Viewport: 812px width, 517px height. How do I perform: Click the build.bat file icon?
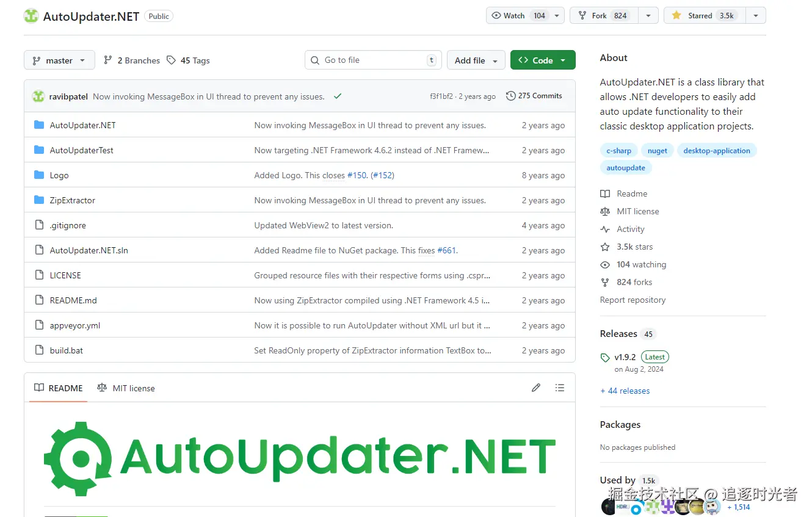pos(39,350)
